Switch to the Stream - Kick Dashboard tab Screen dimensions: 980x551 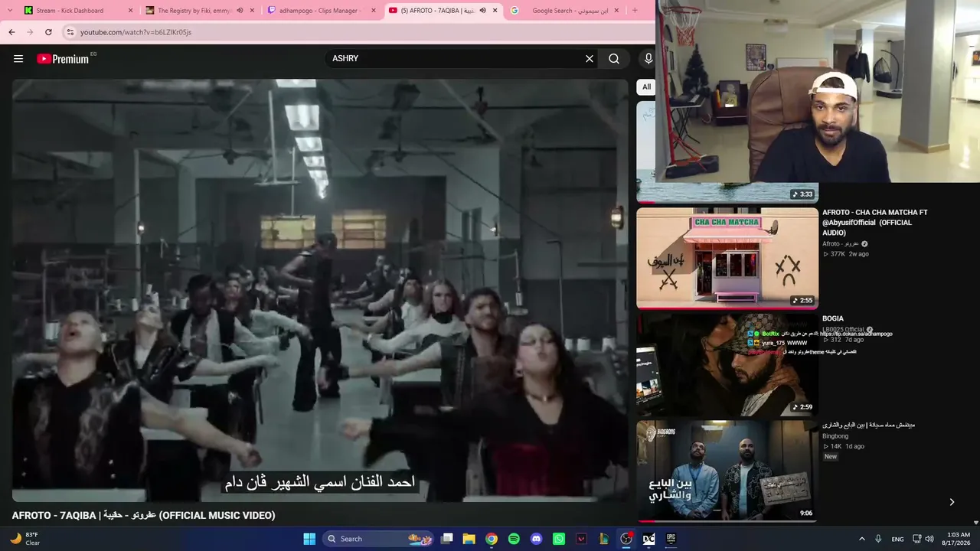pos(78,11)
